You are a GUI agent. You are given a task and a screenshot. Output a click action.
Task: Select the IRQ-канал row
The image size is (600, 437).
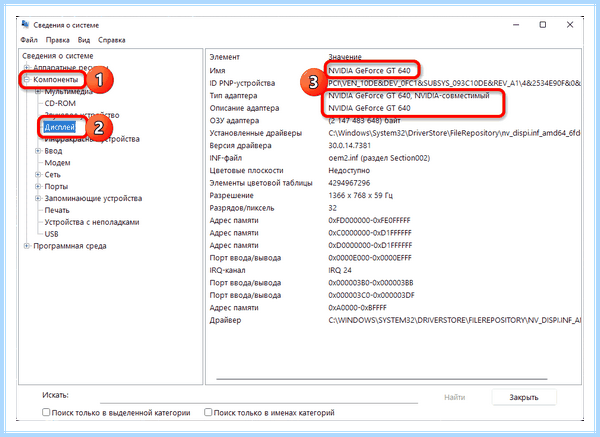(x=393, y=270)
